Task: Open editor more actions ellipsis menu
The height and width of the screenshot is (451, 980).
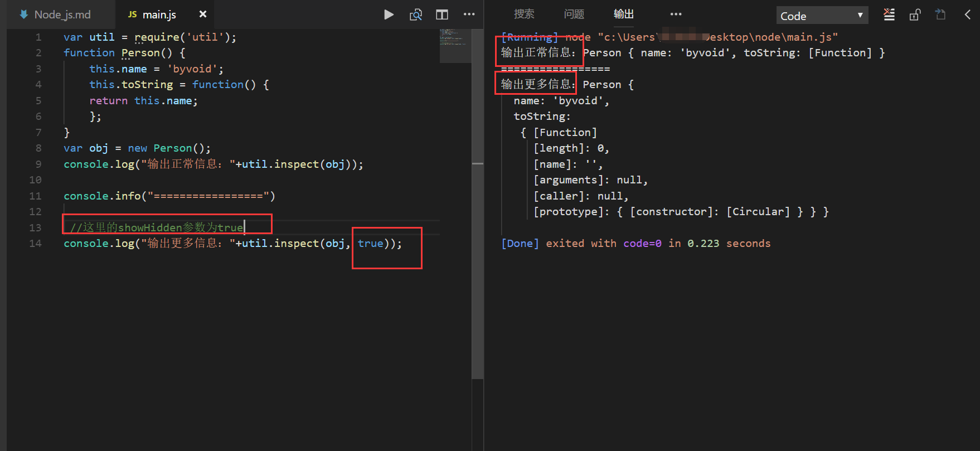Action: tap(469, 14)
